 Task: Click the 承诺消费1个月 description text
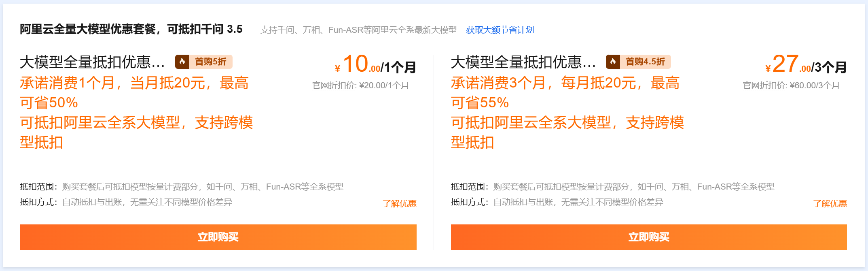coord(136,113)
